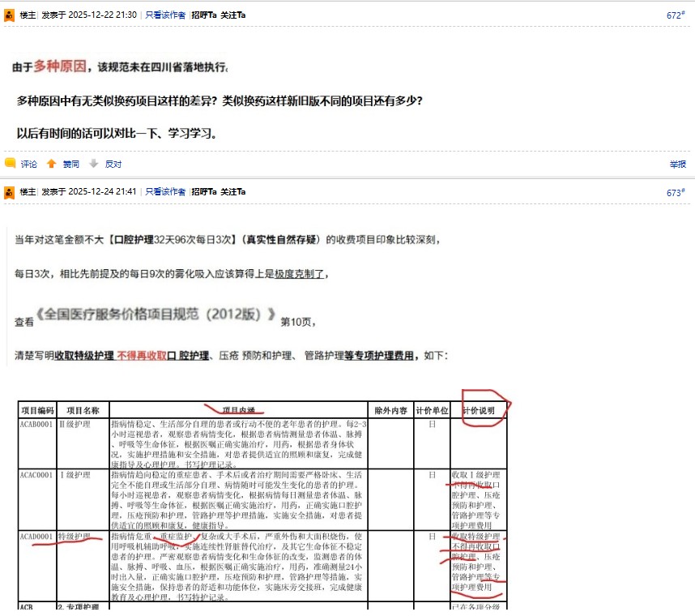The image size is (695, 616).
Task: Click 关注Ta on post 672
Action: [233, 15]
